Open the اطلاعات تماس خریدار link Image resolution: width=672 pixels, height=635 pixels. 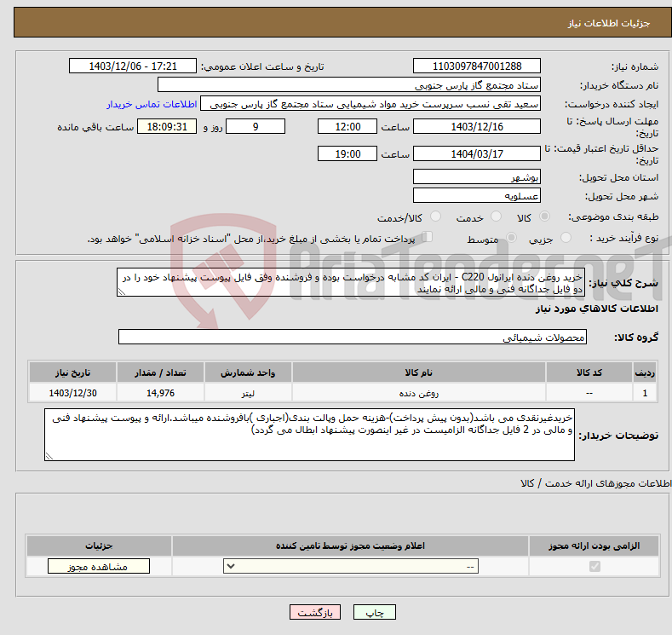152,104
